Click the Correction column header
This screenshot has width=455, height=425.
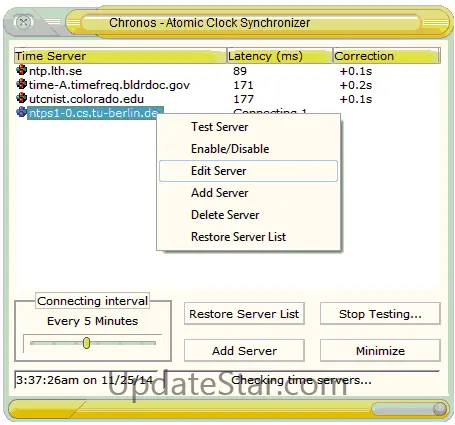tap(387, 56)
